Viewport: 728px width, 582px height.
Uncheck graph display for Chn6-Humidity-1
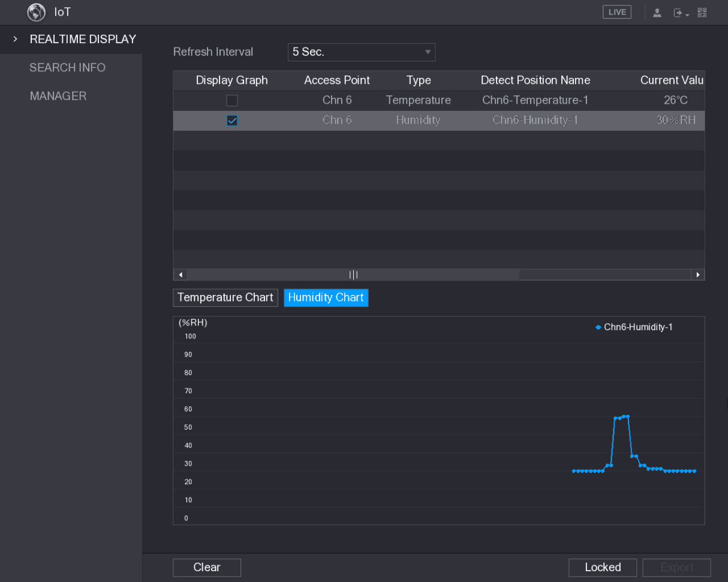pos(232,120)
